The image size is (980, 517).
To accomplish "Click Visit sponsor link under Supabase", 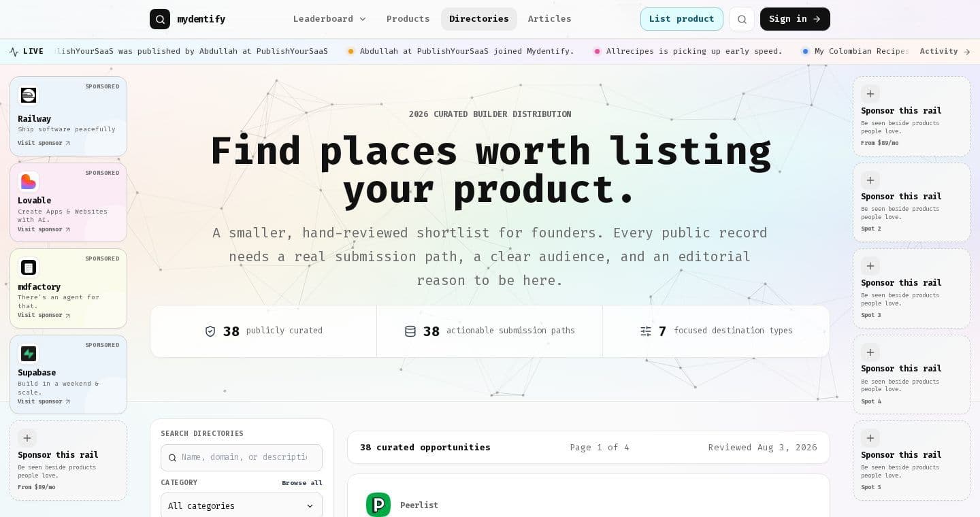I will [x=44, y=401].
